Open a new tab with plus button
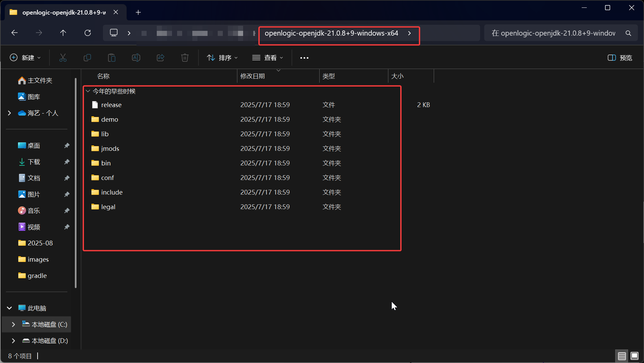 (138, 13)
